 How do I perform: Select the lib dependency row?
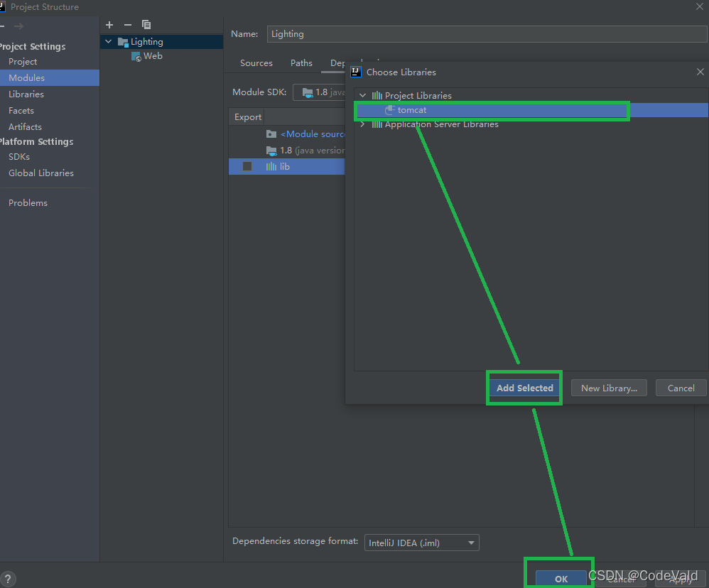pos(287,166)
